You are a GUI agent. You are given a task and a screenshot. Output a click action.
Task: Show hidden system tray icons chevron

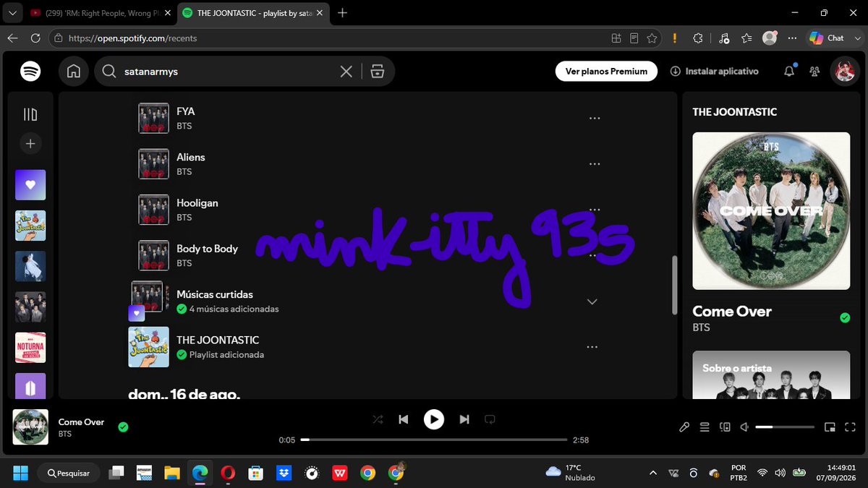653,473
